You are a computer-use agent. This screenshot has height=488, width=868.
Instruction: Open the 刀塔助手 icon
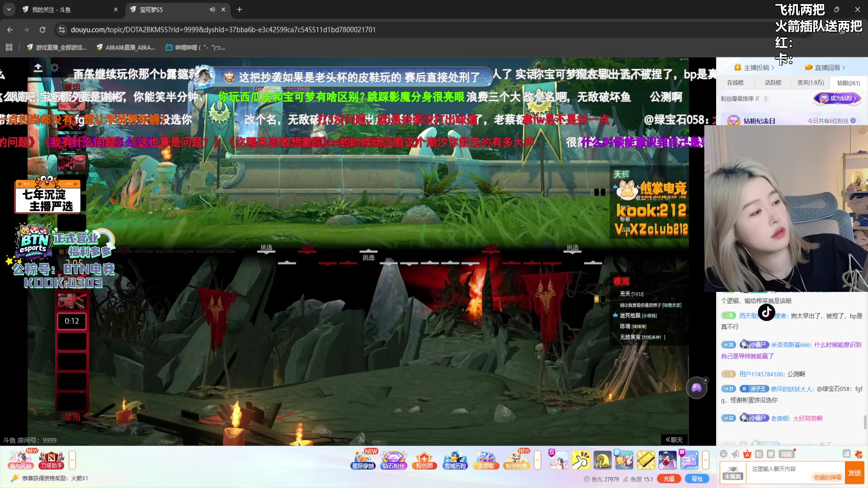pos(52,460)
